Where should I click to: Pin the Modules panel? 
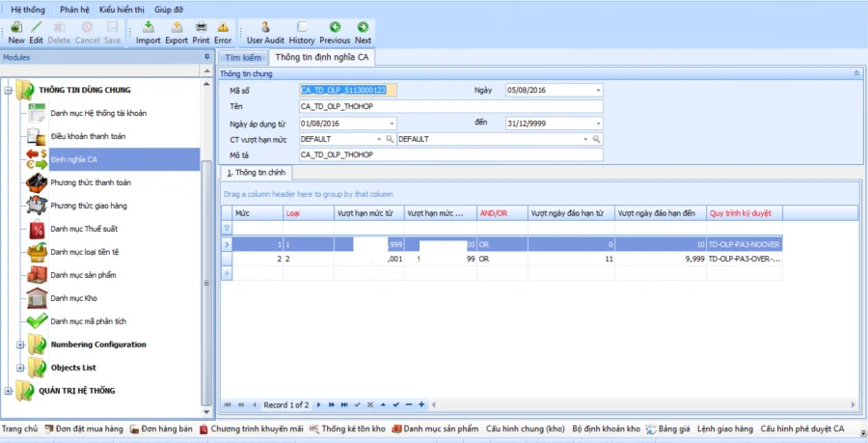pos(207,57)
